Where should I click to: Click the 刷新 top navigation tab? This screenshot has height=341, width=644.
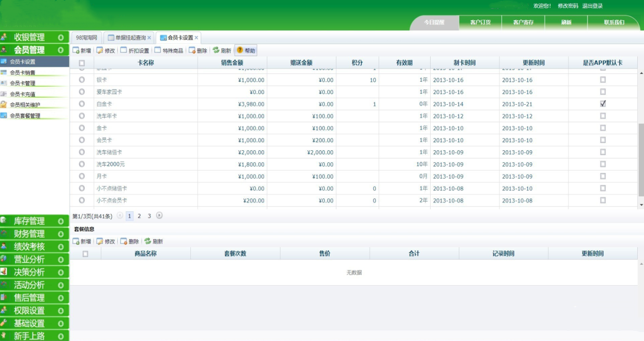[x=566, y=22]
